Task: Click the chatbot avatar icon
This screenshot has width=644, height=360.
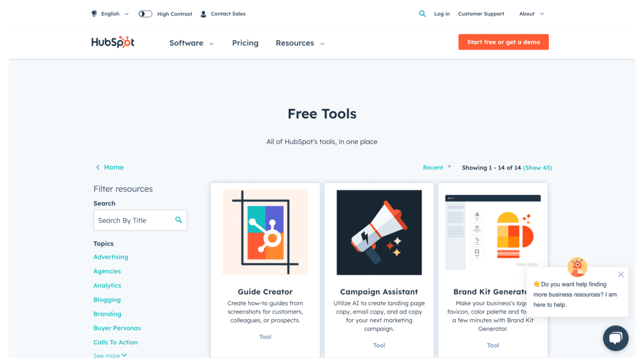Action: 577,267
